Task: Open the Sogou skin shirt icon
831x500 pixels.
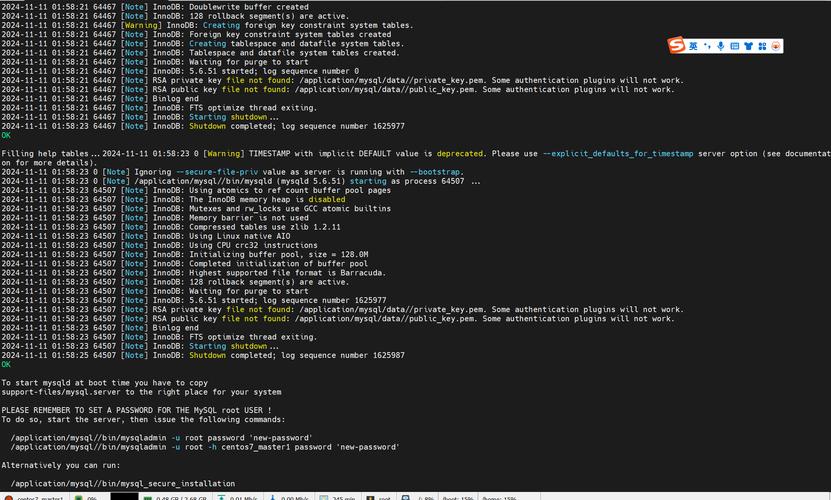Action: click(748, 46)
